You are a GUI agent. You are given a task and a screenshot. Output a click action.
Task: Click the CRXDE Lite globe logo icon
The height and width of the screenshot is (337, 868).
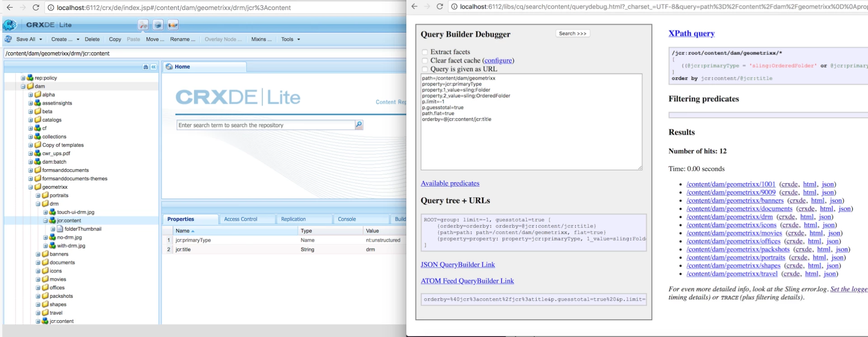10,25
